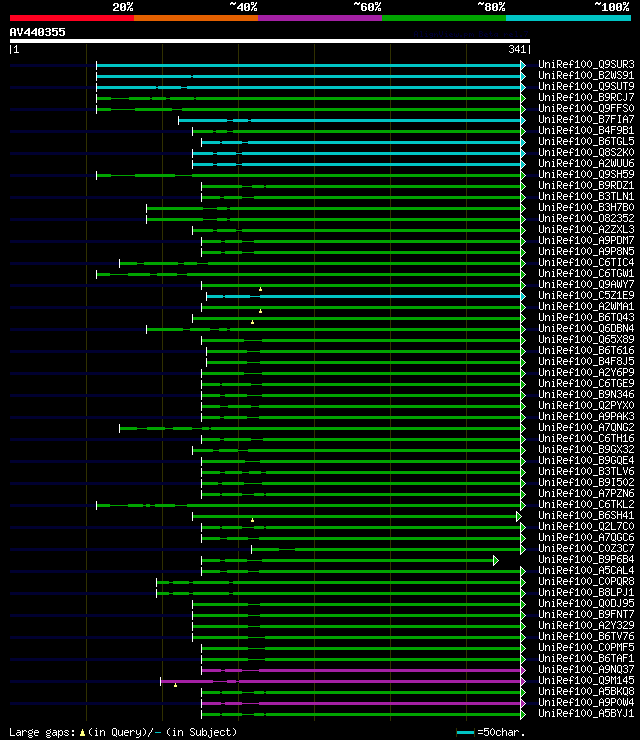Select the UniRef100_A9NQ37 label

pyautogui.click(x=586, y=670)
